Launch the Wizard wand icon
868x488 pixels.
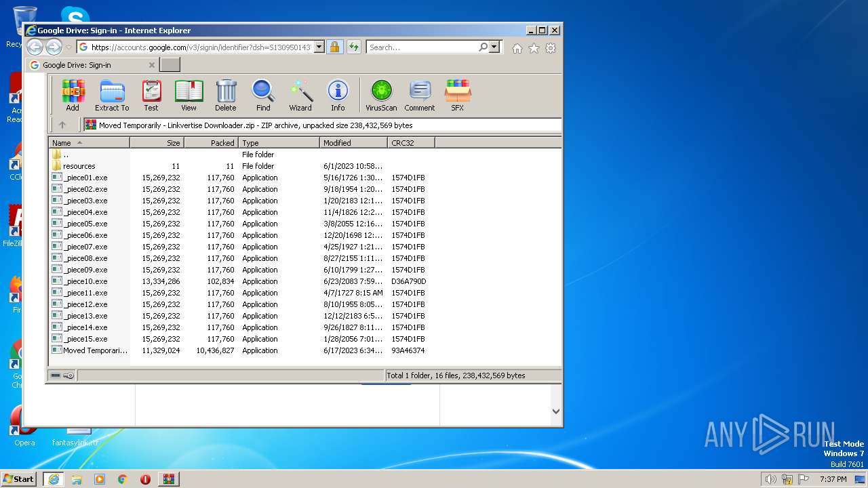(x=300, y=95)
